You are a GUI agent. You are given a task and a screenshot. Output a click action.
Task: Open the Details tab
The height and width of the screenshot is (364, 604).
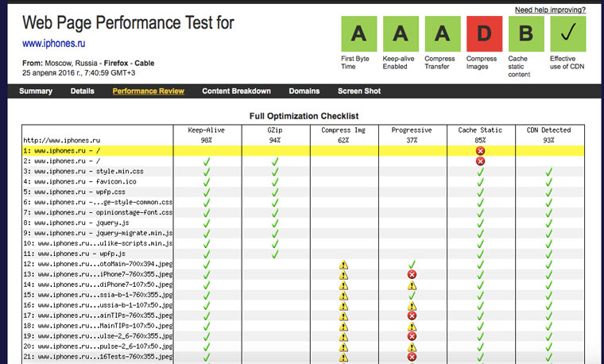[82, 91]
